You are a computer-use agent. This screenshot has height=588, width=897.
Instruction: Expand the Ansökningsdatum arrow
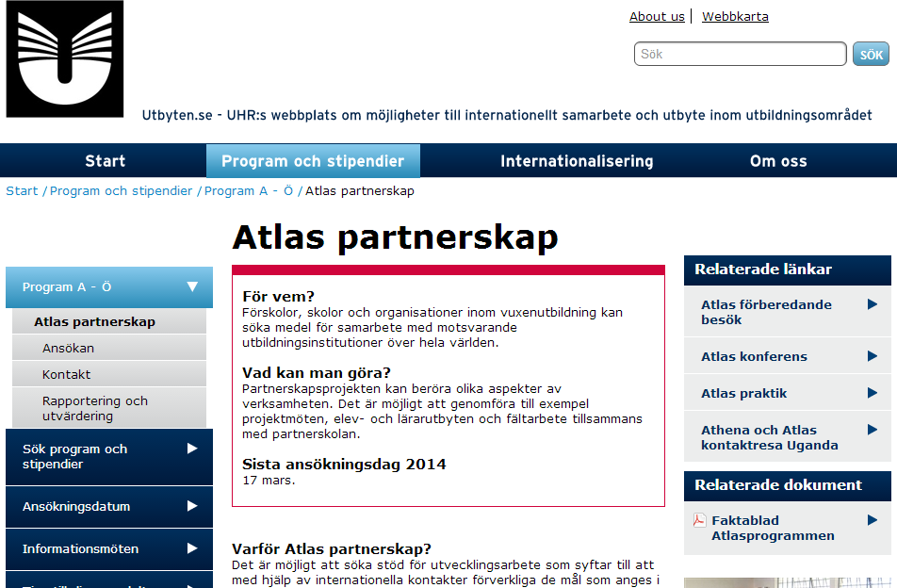pos(192,506)
